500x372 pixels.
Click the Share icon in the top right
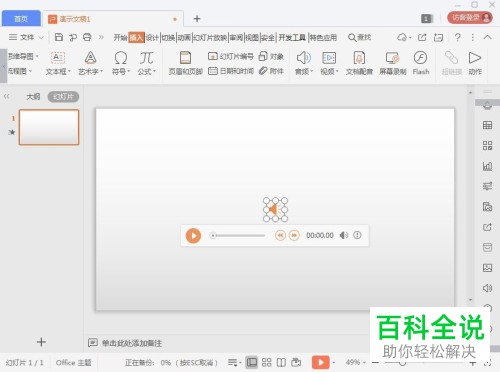tap(422, 37)
